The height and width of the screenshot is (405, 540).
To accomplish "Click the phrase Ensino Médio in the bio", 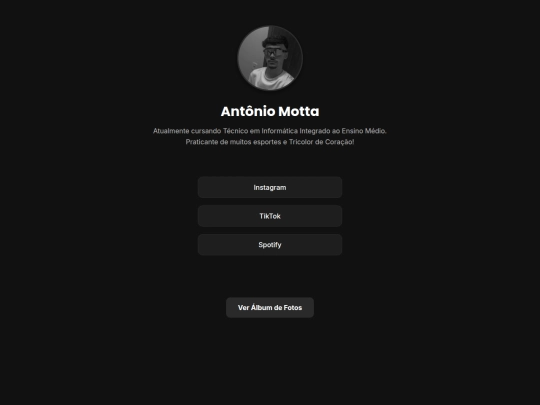I will [364, 131].
